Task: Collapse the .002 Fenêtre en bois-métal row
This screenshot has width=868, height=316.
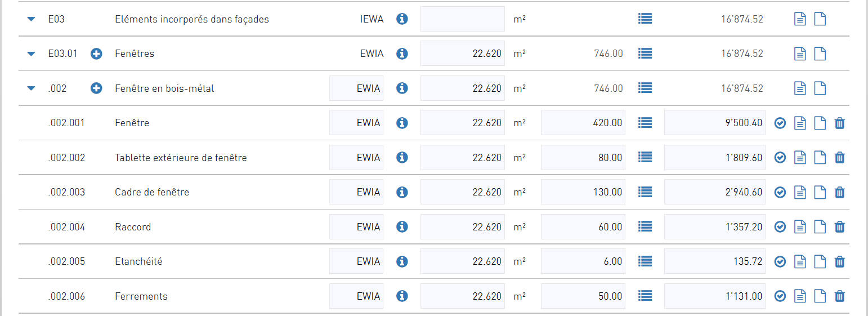Action: click(32, 88)
